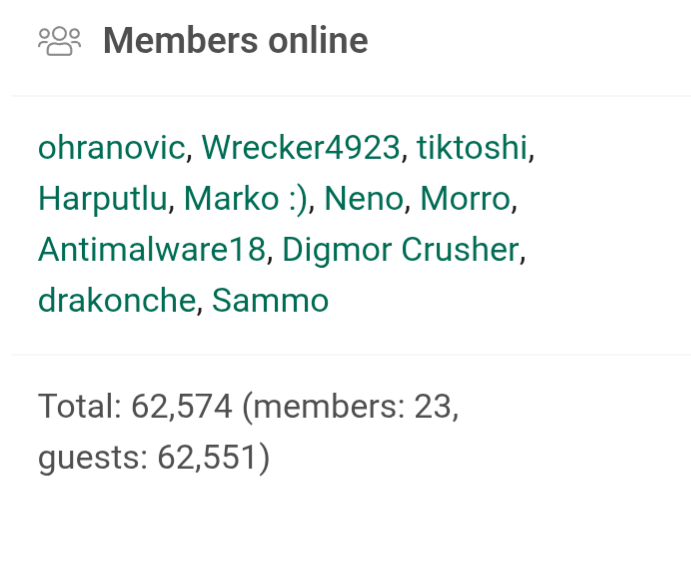Visit Wrecker4923's profile link
Image resolution: width=691 pixels, height=581 pixels.
tap(301, 148)
